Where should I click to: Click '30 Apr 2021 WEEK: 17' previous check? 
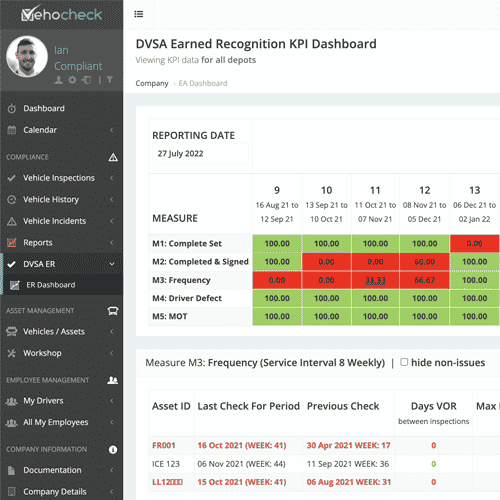tap(348, 445)
